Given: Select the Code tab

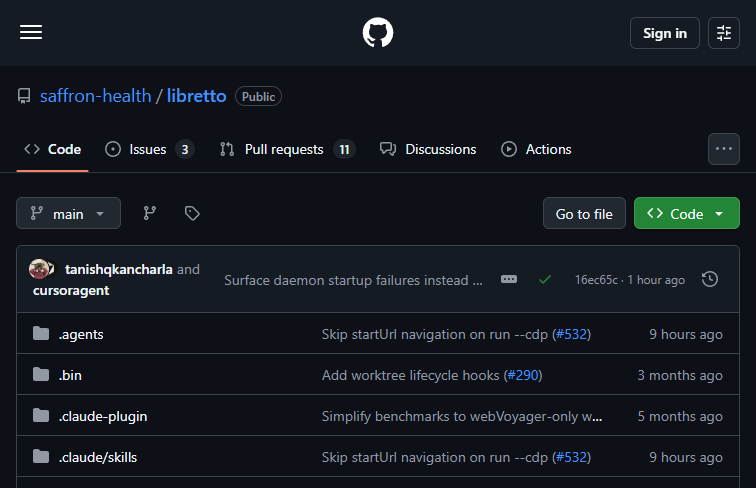Looking at the screenshot, I should [x=53, y=149].
